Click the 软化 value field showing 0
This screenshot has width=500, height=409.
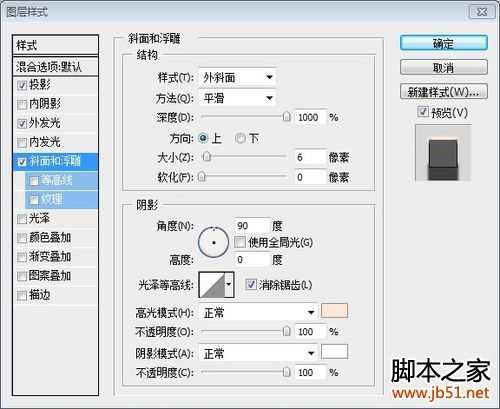pyautogui.click(x=310, y=177)
